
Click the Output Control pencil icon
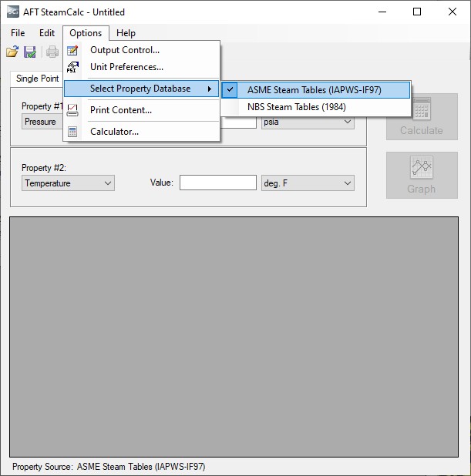point(72,50)
